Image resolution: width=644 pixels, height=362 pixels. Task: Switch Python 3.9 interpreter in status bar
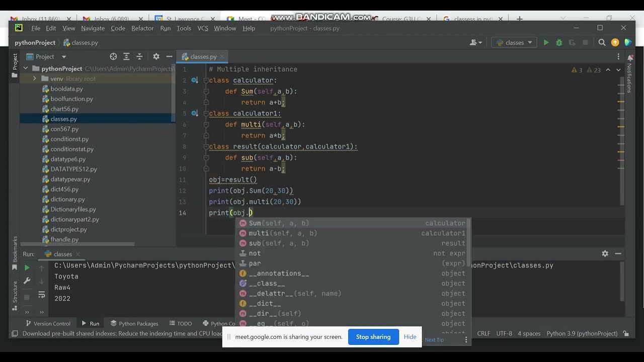point(582,333)
